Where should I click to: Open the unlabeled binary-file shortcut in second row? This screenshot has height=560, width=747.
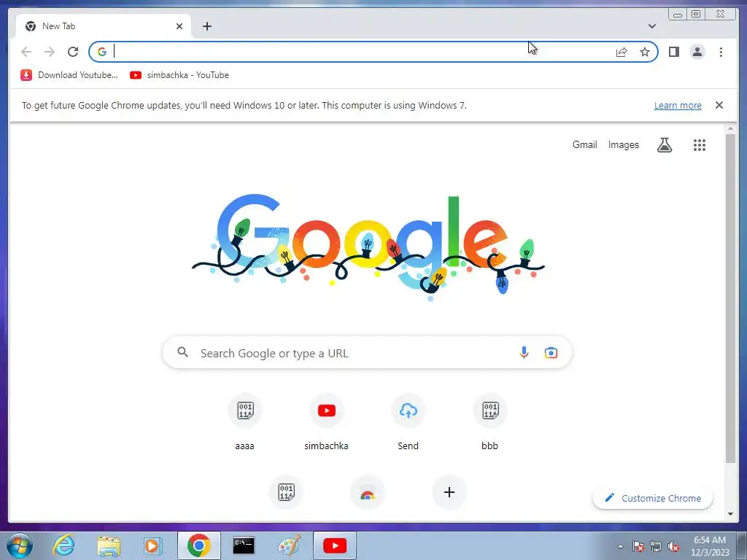[x=286, y=492]
